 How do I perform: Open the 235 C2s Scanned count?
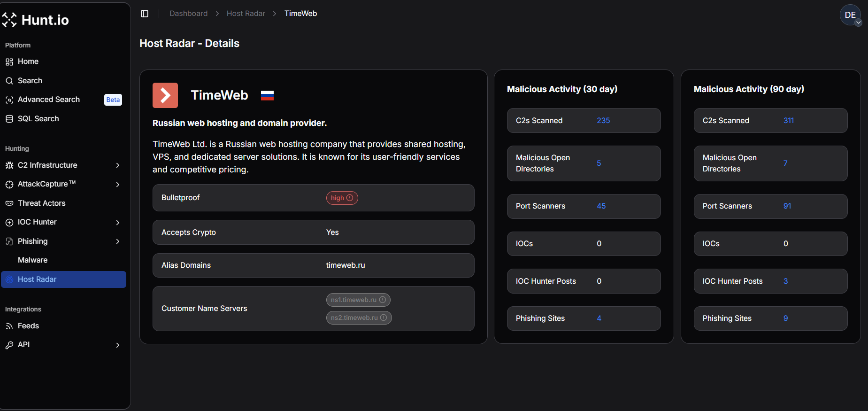(603, 121)
